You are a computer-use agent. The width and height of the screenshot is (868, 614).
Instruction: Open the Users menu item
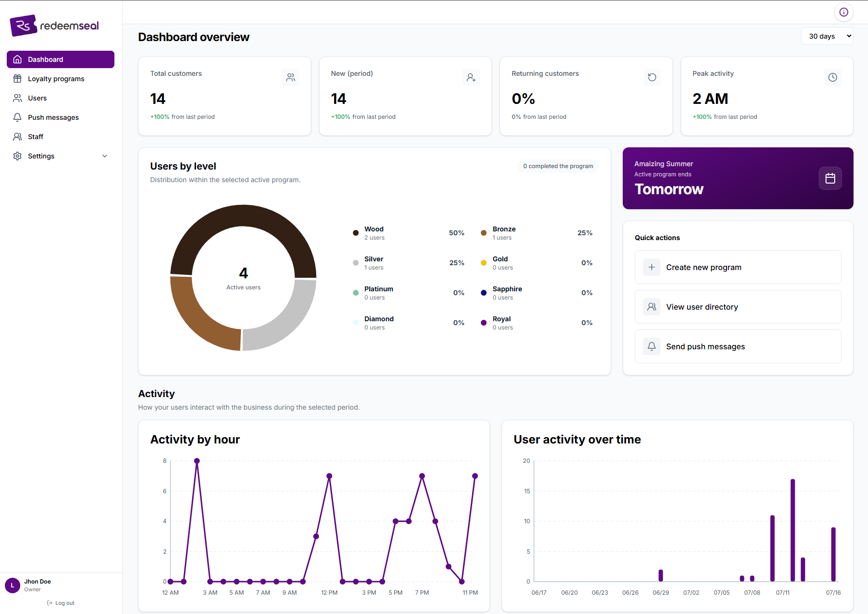click(x=60, y=98)
